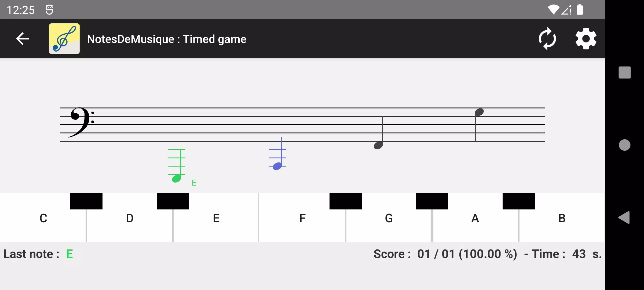Click the black piano key near B

pos(518,200)
